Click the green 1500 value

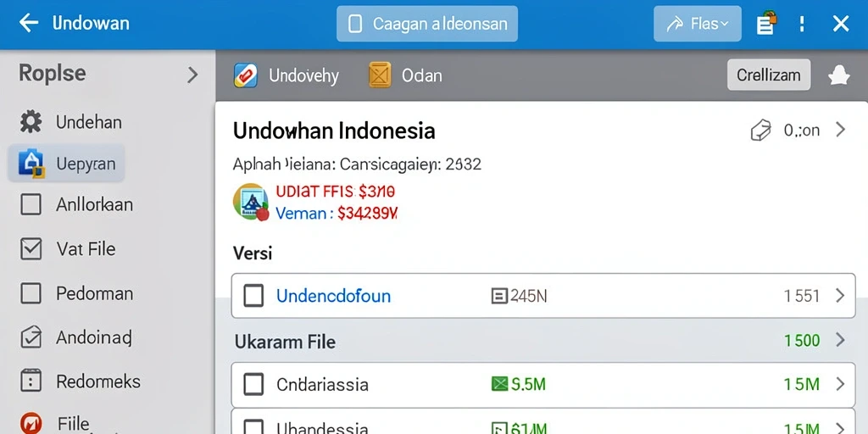[802, 340]
